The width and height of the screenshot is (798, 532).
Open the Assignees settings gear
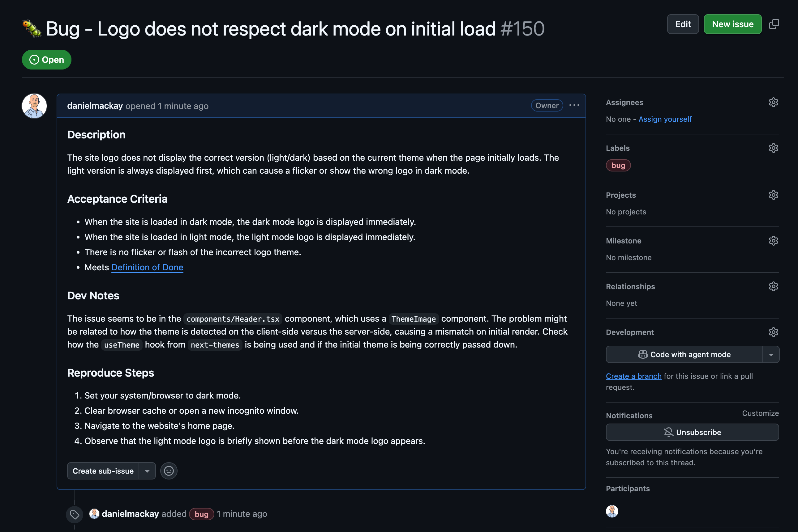(773, 102)
